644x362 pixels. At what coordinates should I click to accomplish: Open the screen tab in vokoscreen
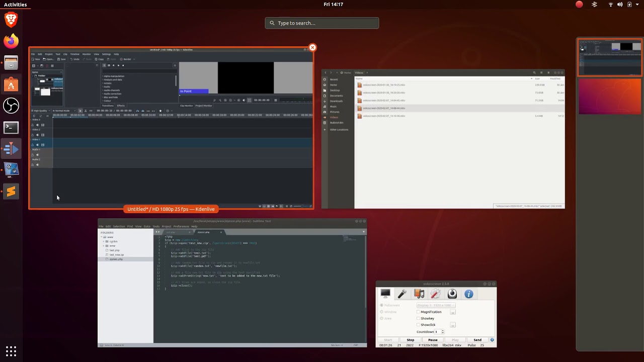385,294
